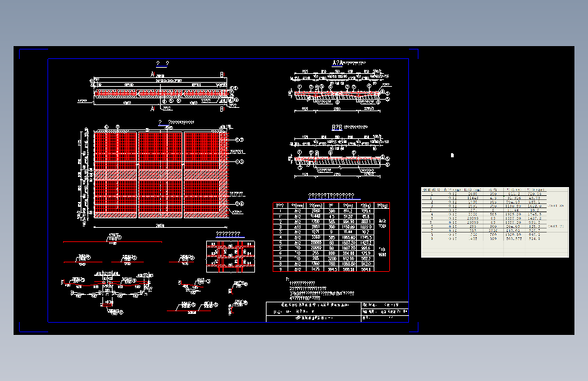Image resolution: width=588 pixels, height=381 pixels.
Task: Select the large red rebar plan view
Action: click(x=161, y=175)
